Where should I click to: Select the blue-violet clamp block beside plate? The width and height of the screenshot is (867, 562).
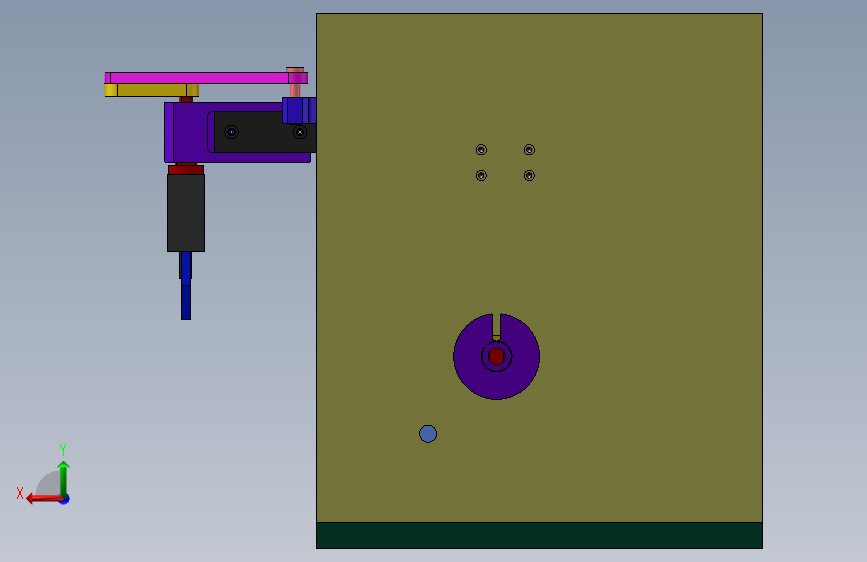pos(299,111)
